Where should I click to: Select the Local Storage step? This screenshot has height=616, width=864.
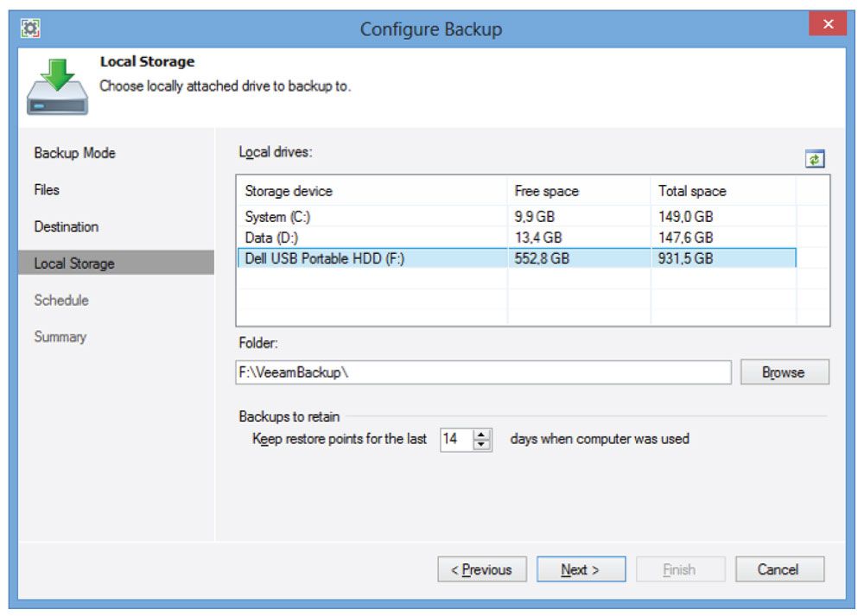pyautogui.click(x=74, y=264)
